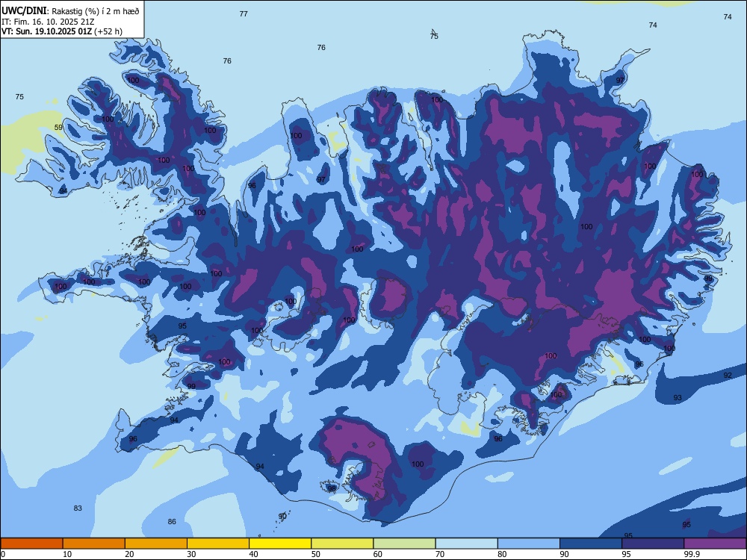This screenshot has height=560, width=747.
Task: Click the 50–60 yellow-green legend swatch
Action: (342, 544)
